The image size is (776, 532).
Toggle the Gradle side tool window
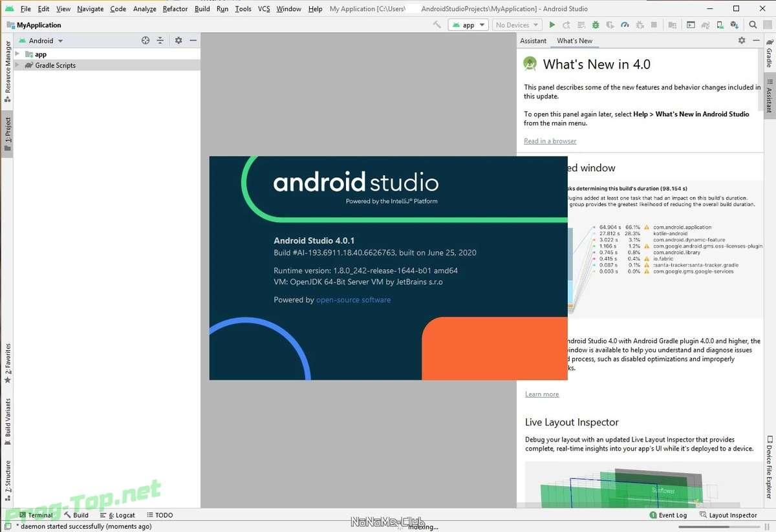(x=770, y=54)
